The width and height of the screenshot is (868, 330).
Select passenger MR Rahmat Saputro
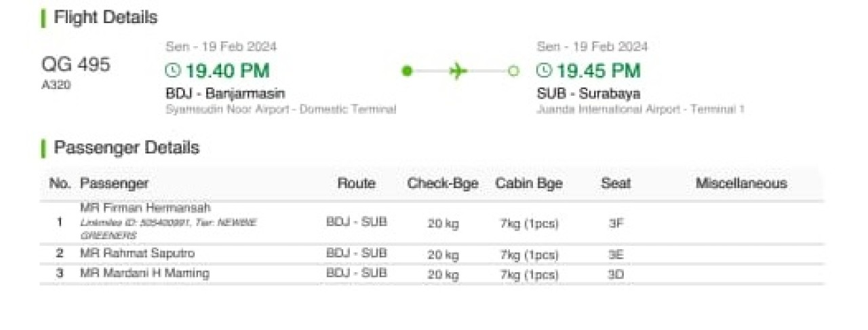pyautogui.click(x=137, y=253)
